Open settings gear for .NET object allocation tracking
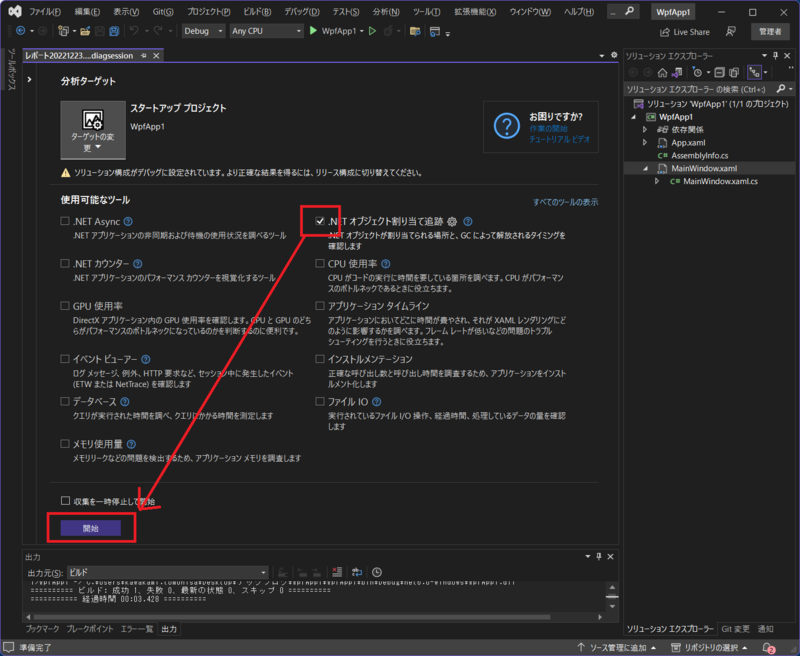 pyautogui.click(x=452, y=221)
